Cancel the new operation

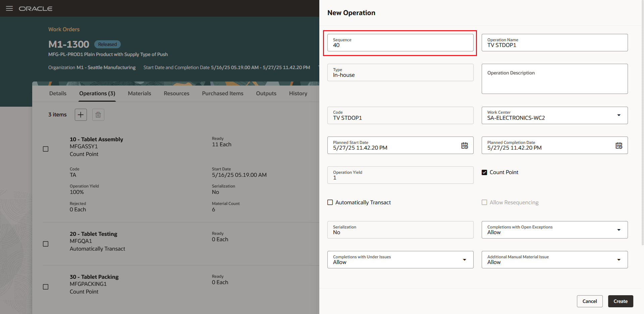[590, 301]
